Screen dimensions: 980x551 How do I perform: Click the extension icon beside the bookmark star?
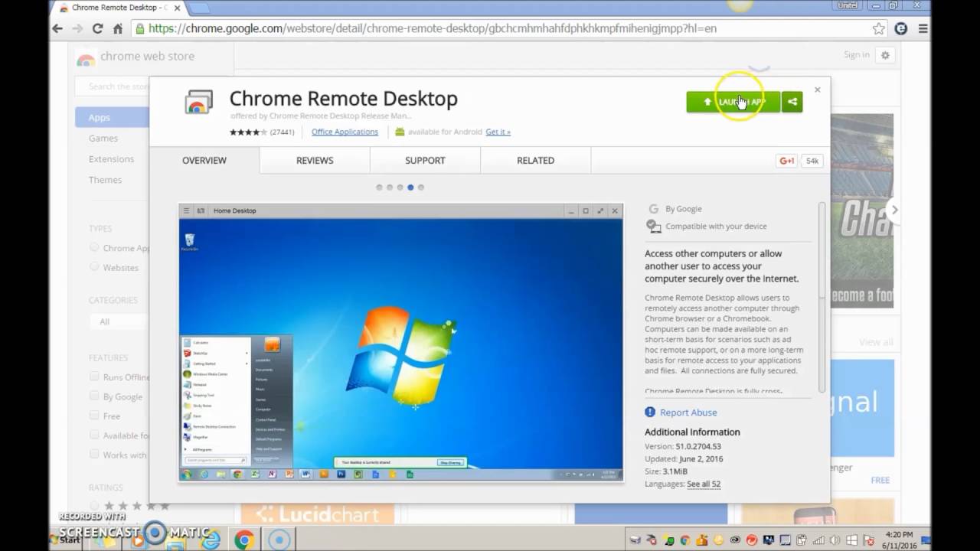coord(901,28)
